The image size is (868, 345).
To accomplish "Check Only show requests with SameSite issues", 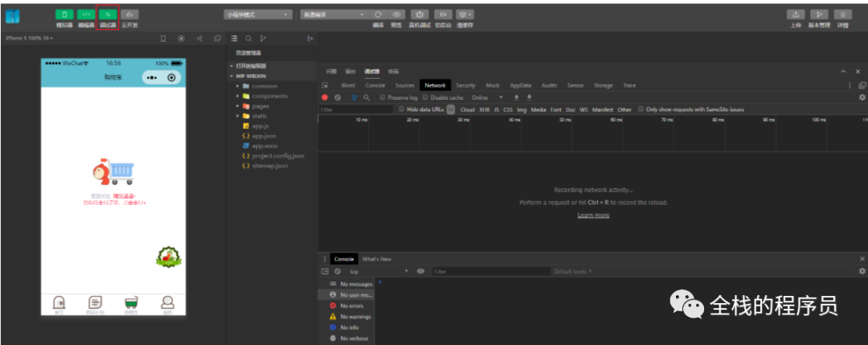I will pos(641,109).
